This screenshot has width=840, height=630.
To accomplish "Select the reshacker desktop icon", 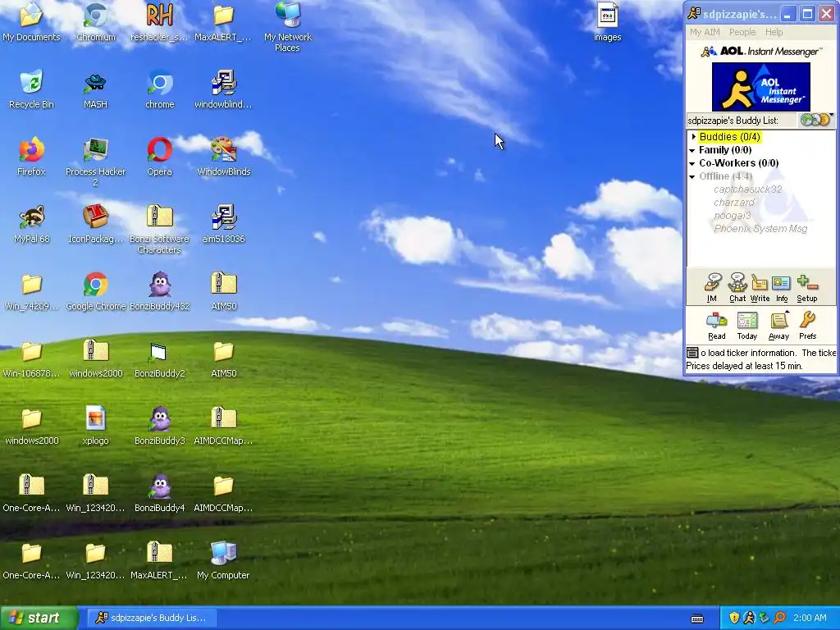I will point(160,21).
